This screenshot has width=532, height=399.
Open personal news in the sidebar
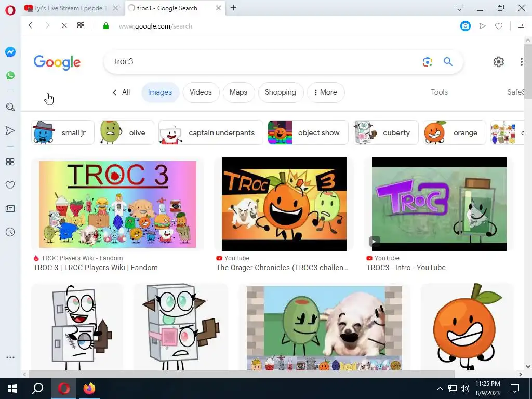click(x=10, y=209)
